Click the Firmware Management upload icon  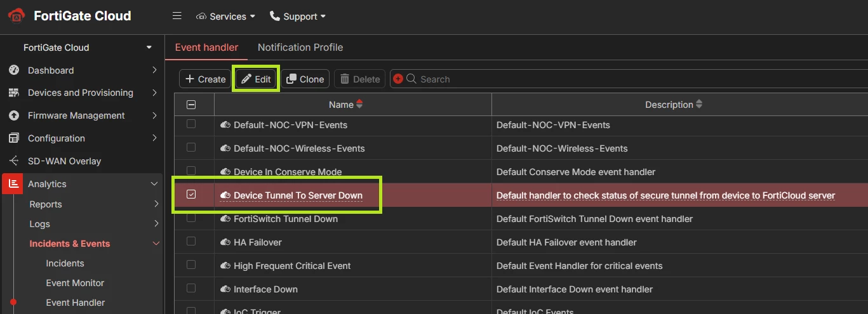pos(13,115)
